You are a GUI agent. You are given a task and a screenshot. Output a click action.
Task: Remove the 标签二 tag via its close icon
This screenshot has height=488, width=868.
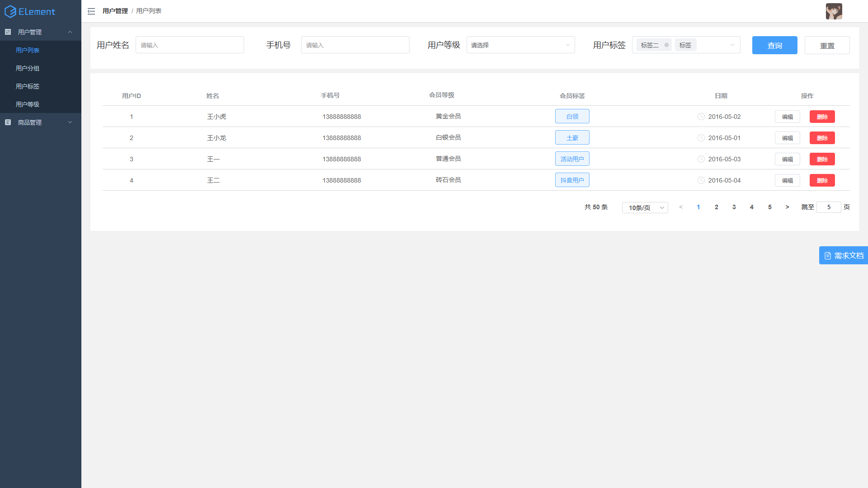coord(666,45)
